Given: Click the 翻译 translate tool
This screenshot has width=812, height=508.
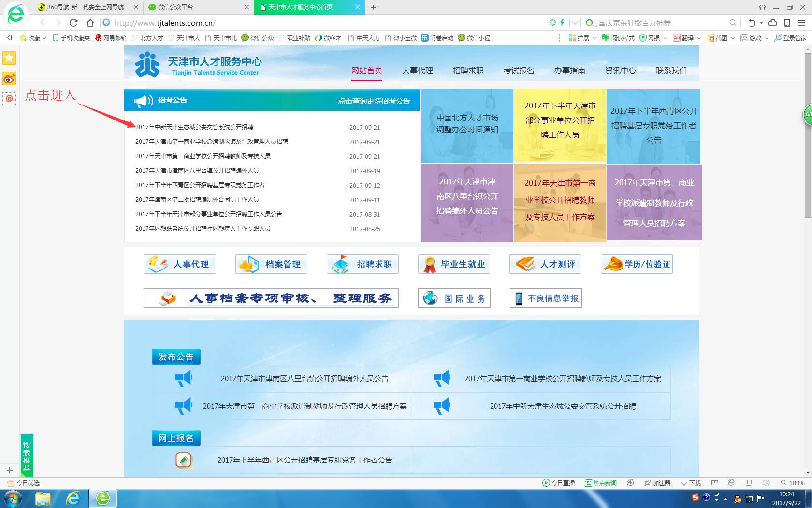Looking at the screenshot, I should 683,38.
